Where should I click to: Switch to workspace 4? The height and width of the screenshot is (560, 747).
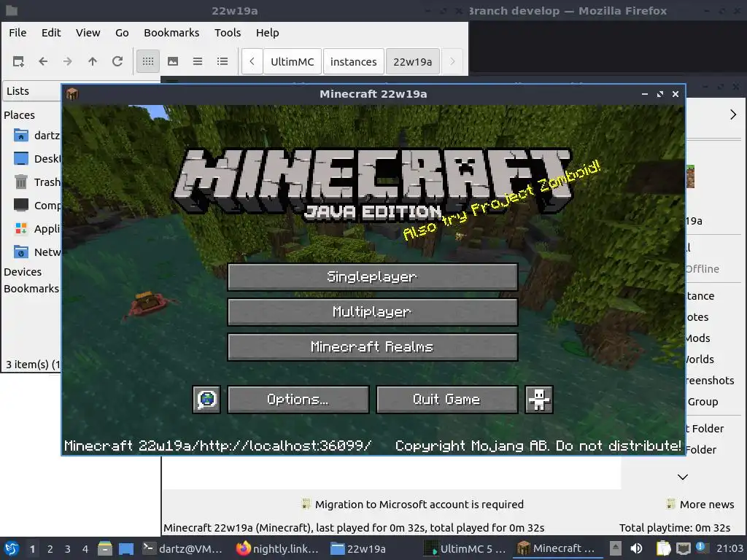click(85, 549)
